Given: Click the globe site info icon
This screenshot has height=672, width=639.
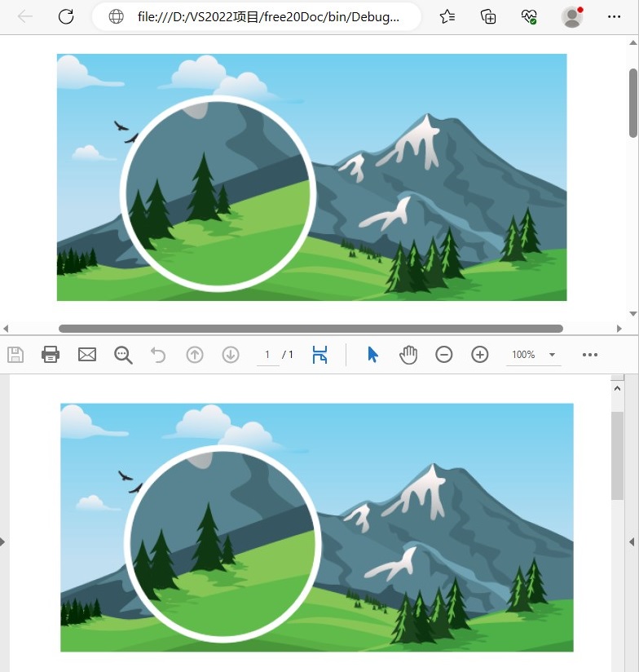Looking at the screenshot, I should (x=116, y=16).
